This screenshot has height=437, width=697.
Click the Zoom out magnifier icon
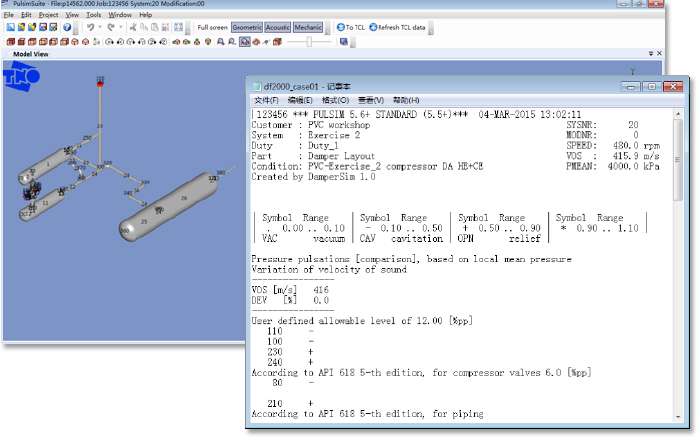pos(232,42)
